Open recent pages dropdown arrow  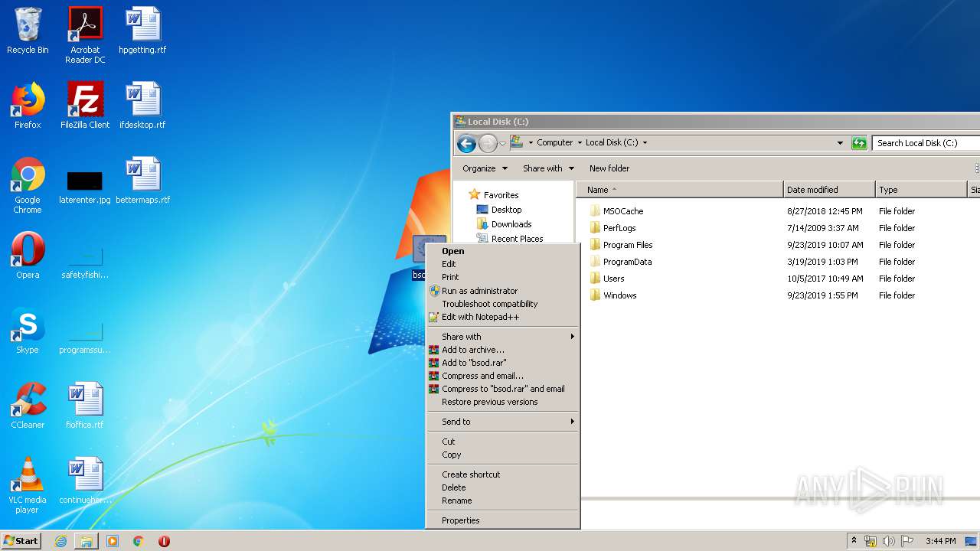coord(502,143)
